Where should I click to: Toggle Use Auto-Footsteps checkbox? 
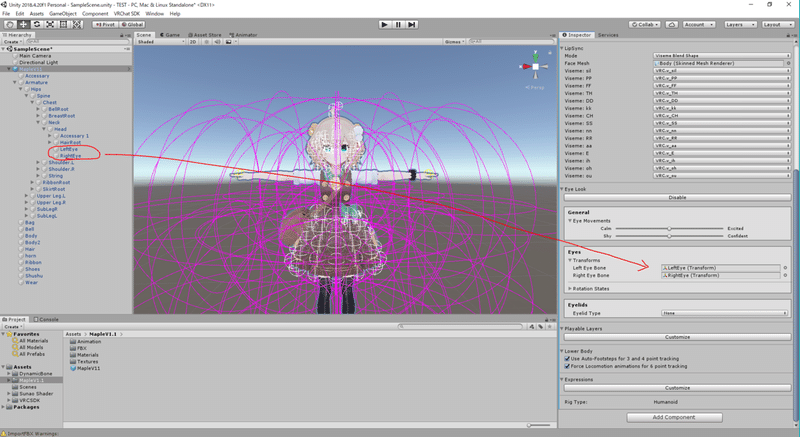coord(567,358)
